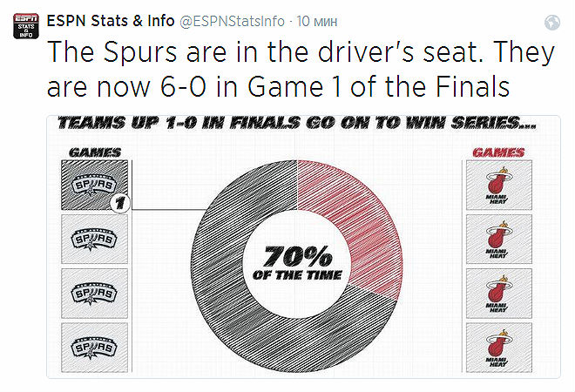Screen dimensions: 575x392
Task: Click the globe icon on the tweet
Action: tap(551, 23)
